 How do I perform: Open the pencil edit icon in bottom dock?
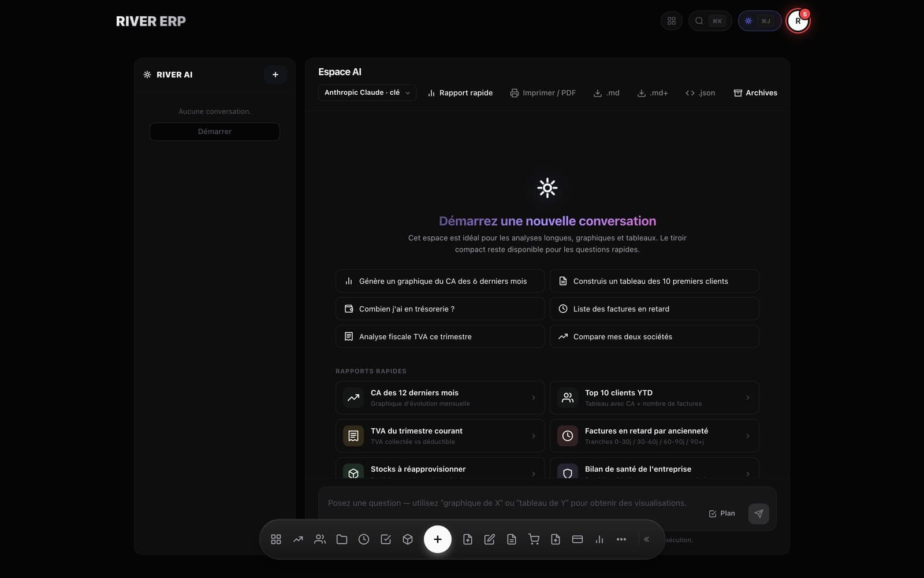tap(490, 539)
